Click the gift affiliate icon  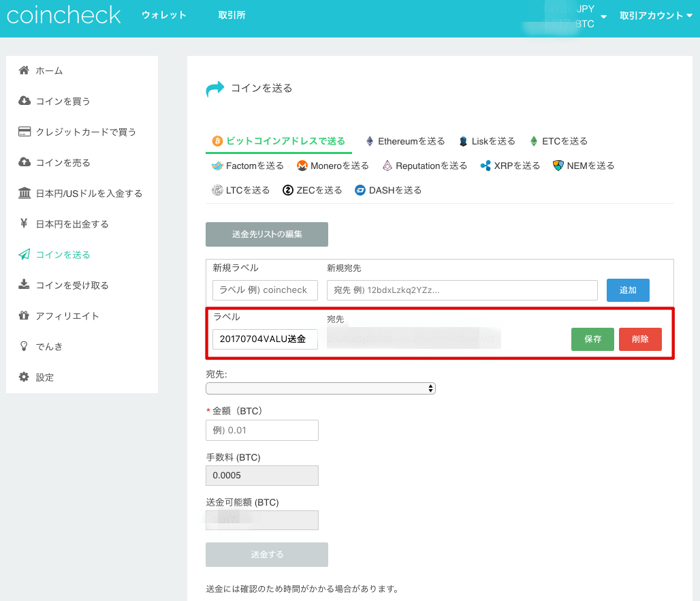(x=24, y=315)
